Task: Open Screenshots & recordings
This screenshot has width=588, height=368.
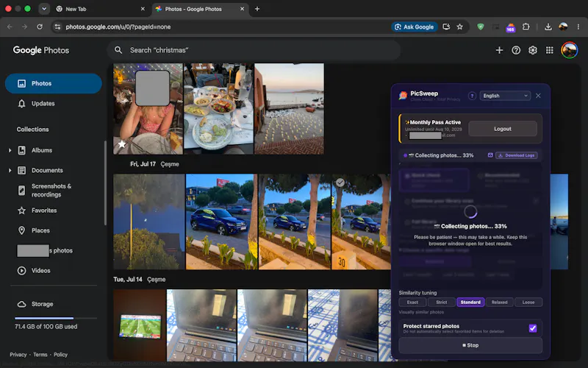Action: click(x=51, y=191)
